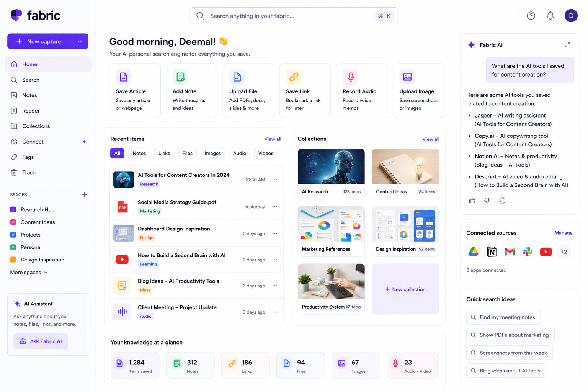
Task: Open options for AI Tools for Content Creators item
Action: click(275, 180)
